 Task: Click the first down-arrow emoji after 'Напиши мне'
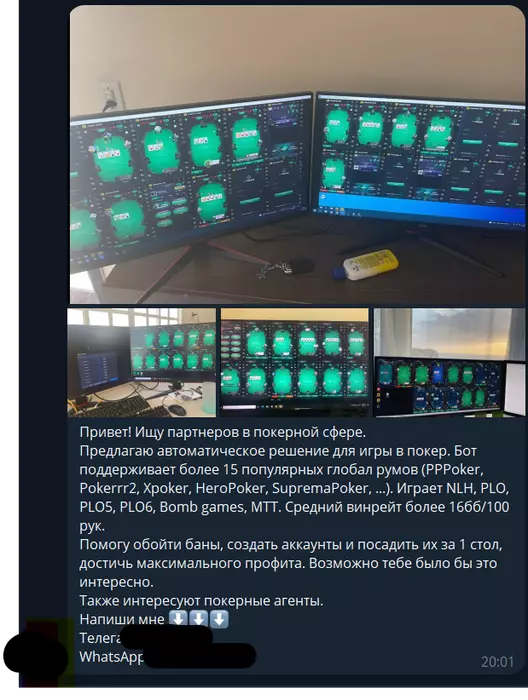tap(179, 619)
